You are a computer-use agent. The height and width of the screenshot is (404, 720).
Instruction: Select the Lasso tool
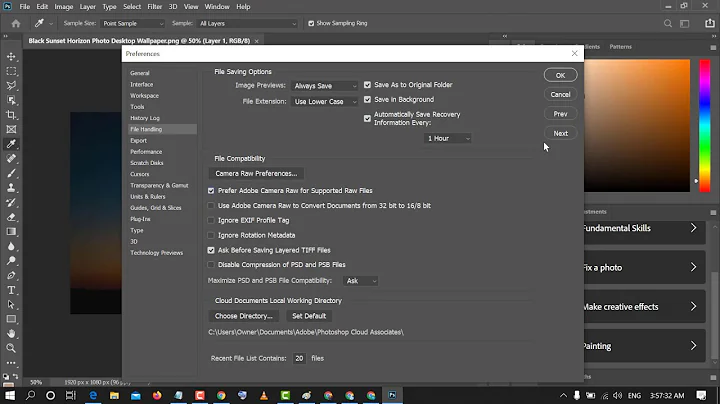[x=11, y=86]
